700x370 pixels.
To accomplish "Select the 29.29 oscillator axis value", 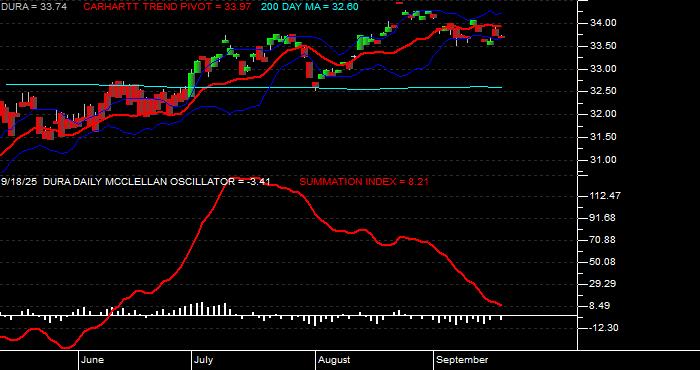I will pos(604,284).
